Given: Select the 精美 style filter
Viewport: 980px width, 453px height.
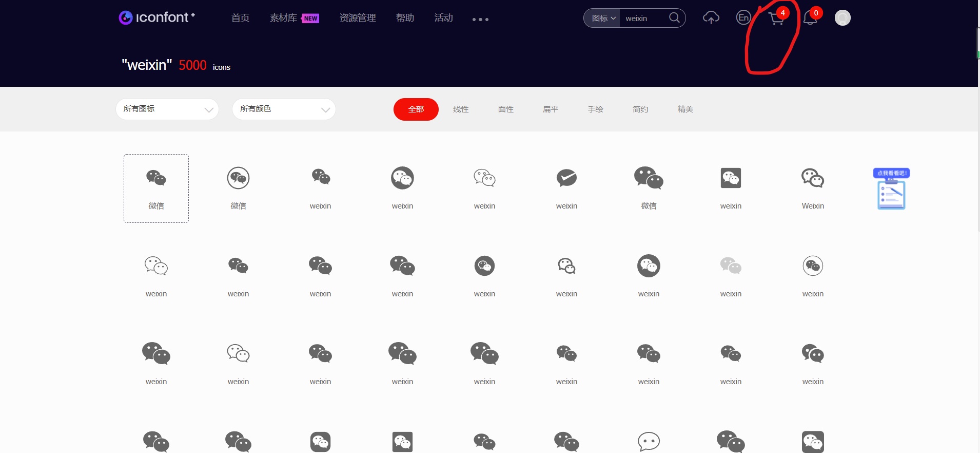Looking at the screenshot, I should coord(685,109).
